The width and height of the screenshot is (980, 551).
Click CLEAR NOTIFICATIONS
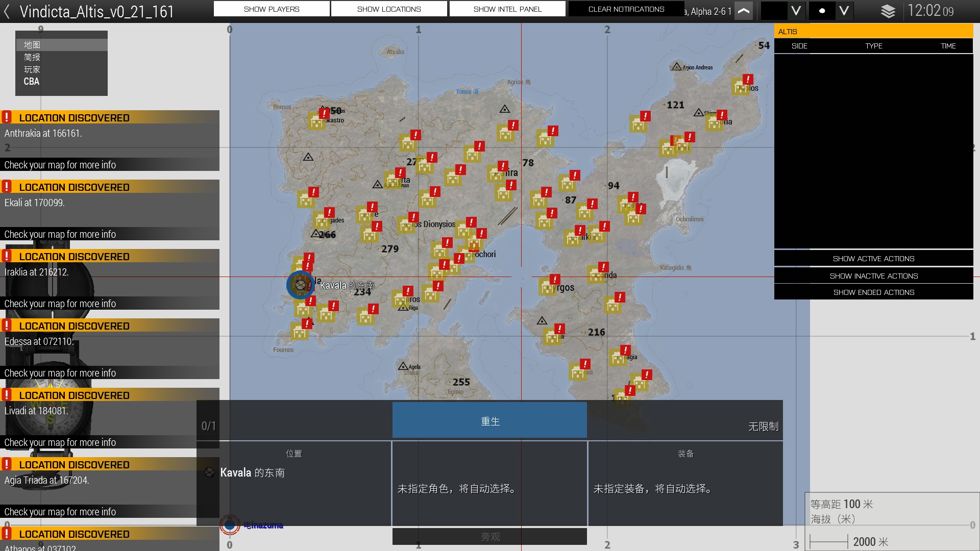[626, 9]
